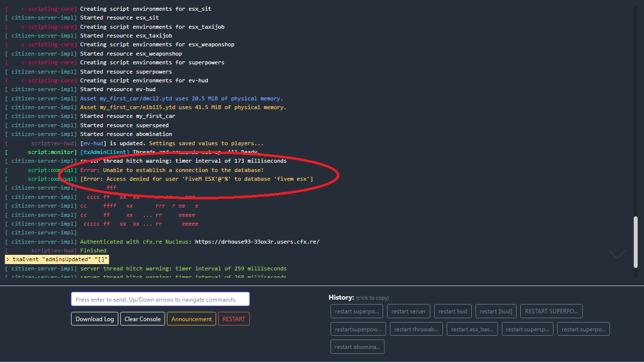
Task: Copy uppercase 'RESTART SUPERPO...' history entry
Action: (551, 311)
